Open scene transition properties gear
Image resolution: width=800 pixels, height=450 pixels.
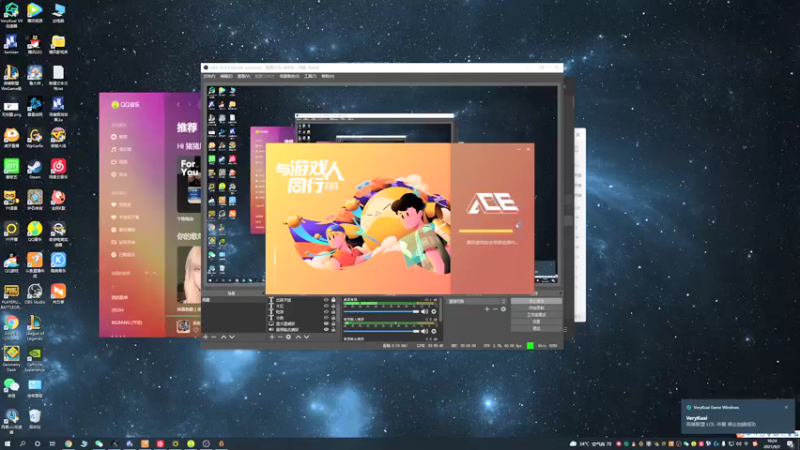pyautogui.click(x=503, y=309)
